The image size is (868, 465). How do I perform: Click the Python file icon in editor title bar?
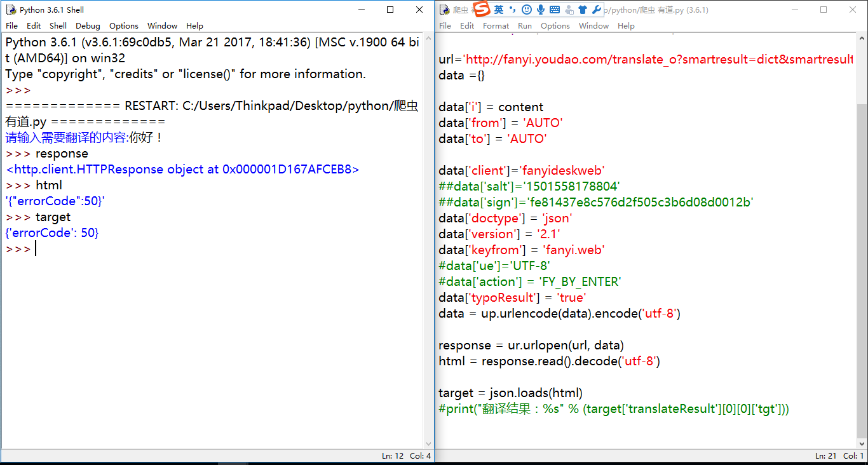pos(445,10)
